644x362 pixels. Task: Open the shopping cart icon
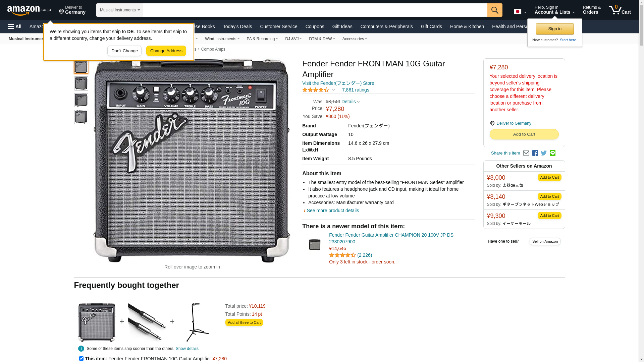pyautogui.click(x=620, y=10)
